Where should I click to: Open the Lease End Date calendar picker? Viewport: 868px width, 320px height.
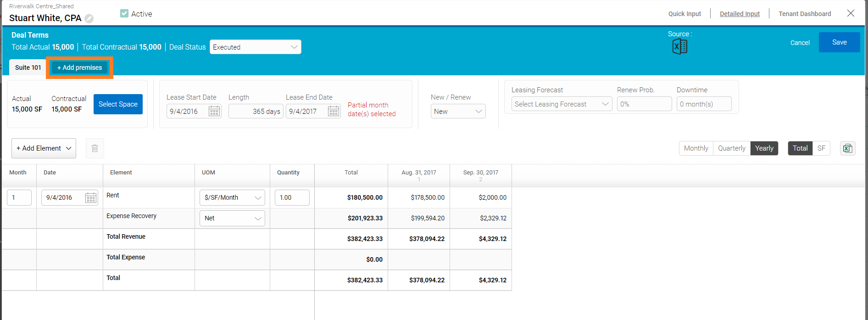(334, 111)
